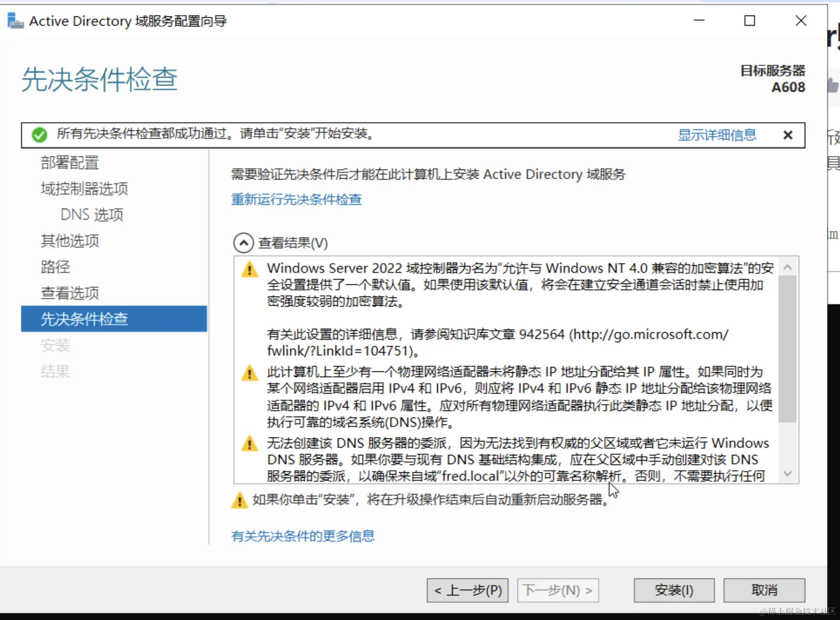Dismiss the success banner with its X

788,135
